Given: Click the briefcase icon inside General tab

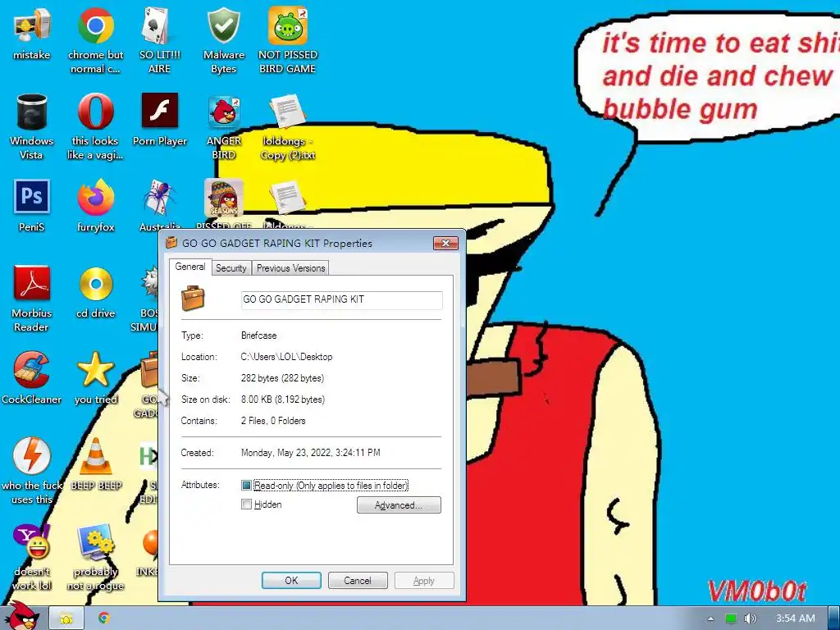Looking at the screenshot, I should click(x=193, y=299).
